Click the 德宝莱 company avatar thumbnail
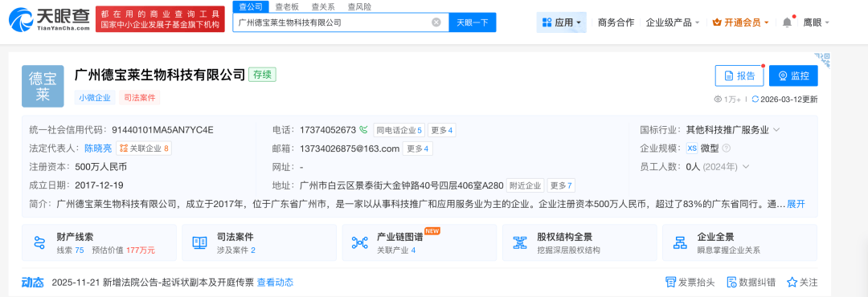This screenshot has height=297, width=868. click(43, 86)
